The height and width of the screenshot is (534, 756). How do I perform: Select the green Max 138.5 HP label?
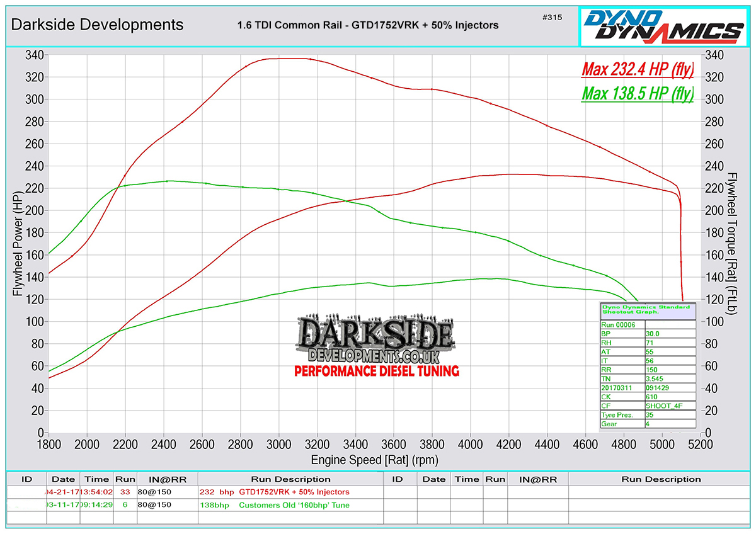tap(637, 94)
